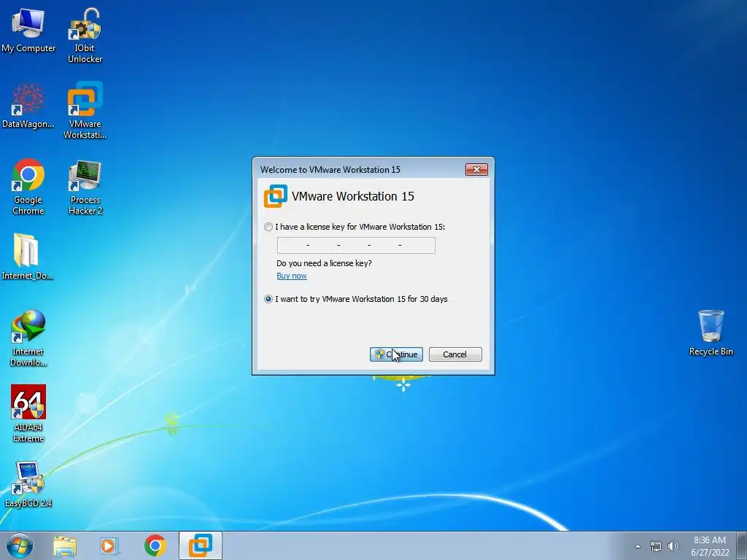This screenshot has width=747, height=560.
Task: Click the VMware Workstation taskbar button
Action: [201, 545]
